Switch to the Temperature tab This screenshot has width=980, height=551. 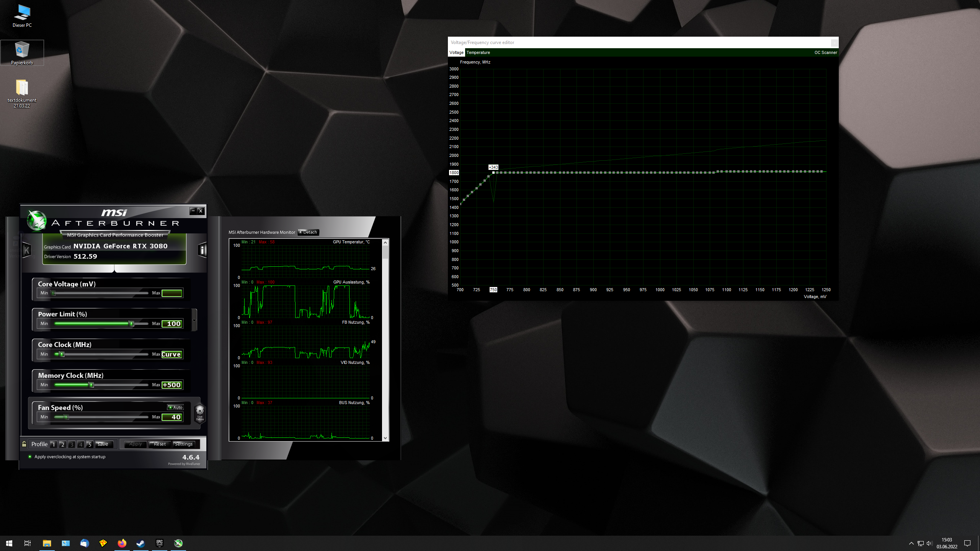(478, 52)
